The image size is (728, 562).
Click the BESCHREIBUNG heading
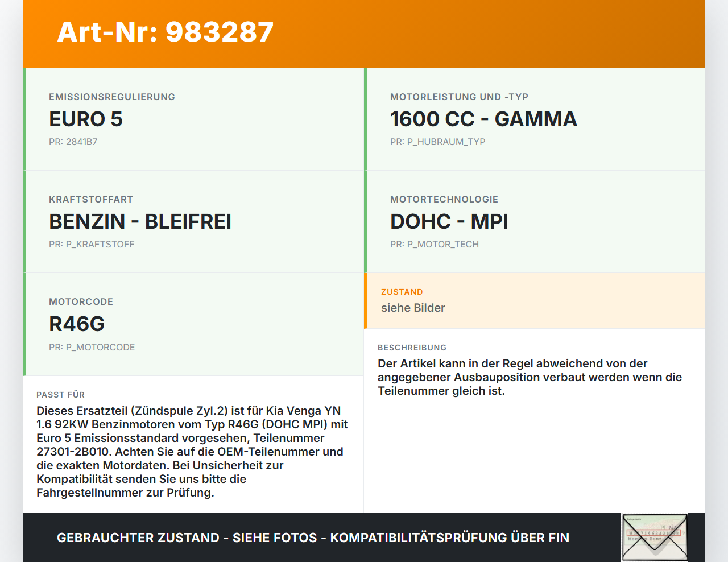click(412, 348)
